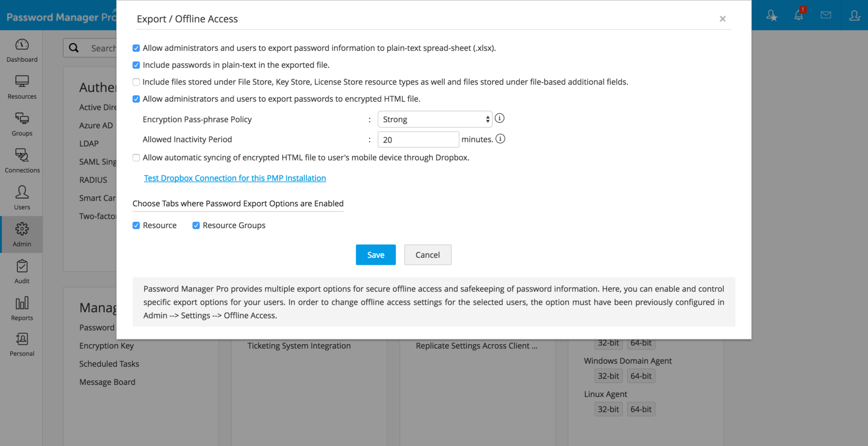The image size is (868, 446).
Task: Open the Reports section
Action: (x=22, y=308)
